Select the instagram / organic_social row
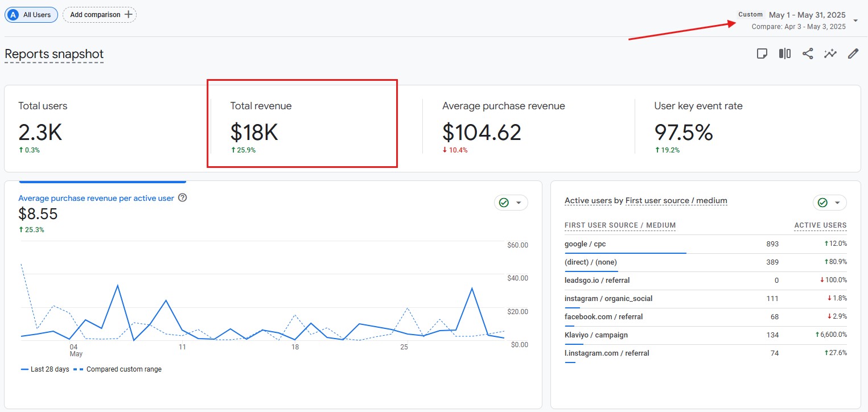Image resolution: width=868 pixels, height=412 pixels. click(x=706, y=299)
